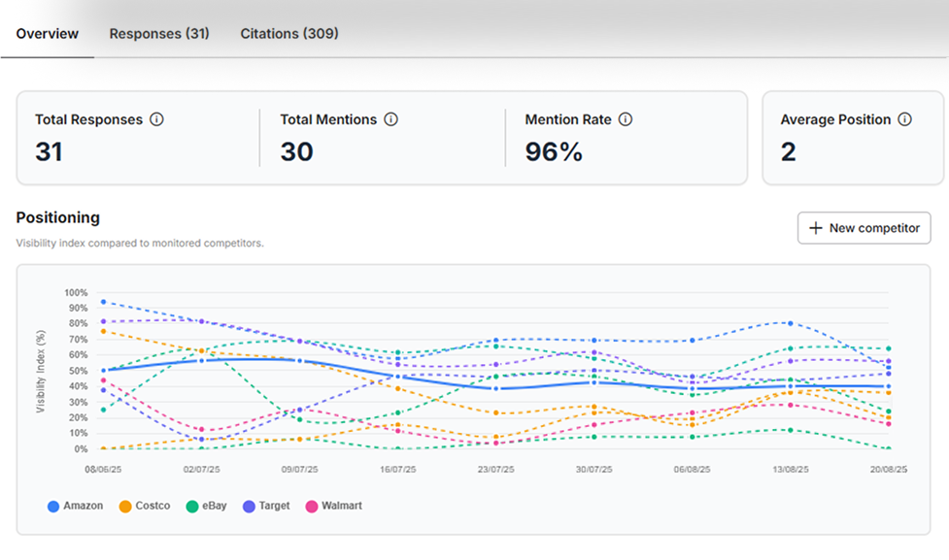Click the 20/08/25 date on x-axis
This screenshot has width=949, height=560.
tap(887, 470)
